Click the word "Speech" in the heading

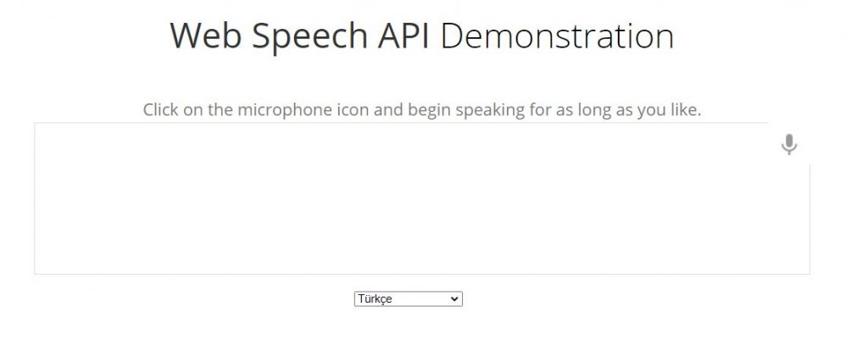coord(310,37)
